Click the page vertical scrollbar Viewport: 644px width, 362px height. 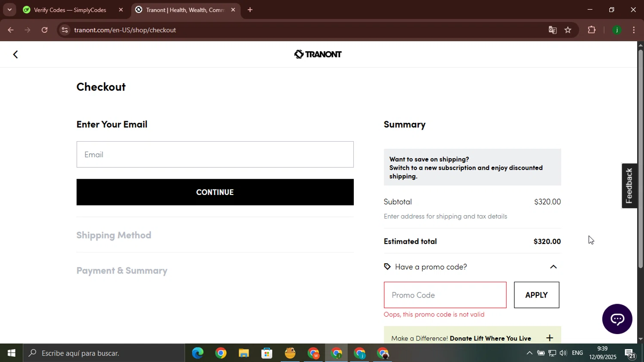coord(641,159)
